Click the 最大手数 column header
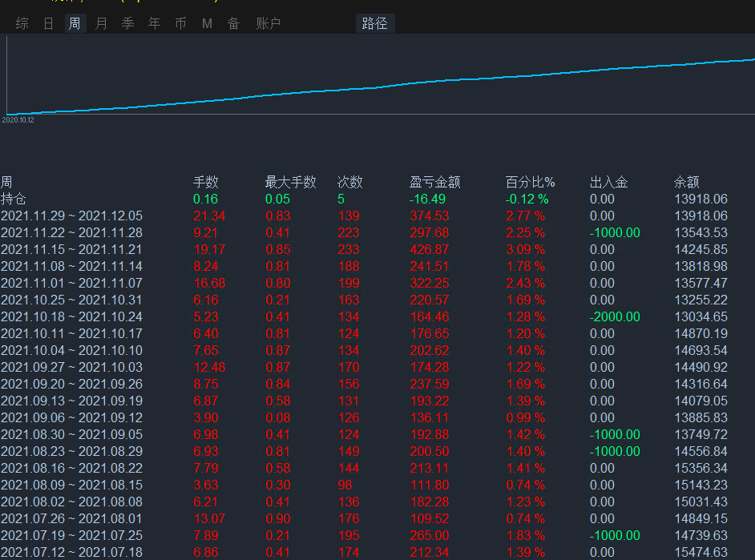Viewport: 755px width, 560px height. point(290,182)
